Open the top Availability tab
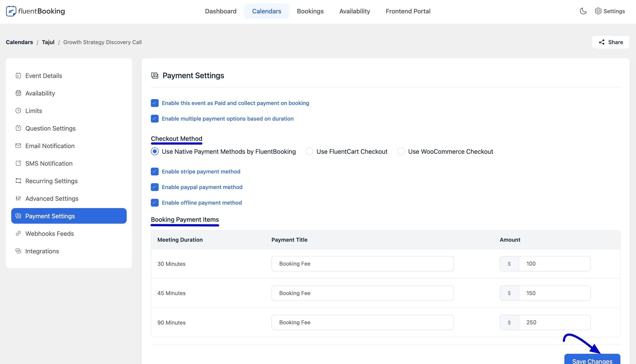This screenshot has height=364, width=636. (355, 11)
